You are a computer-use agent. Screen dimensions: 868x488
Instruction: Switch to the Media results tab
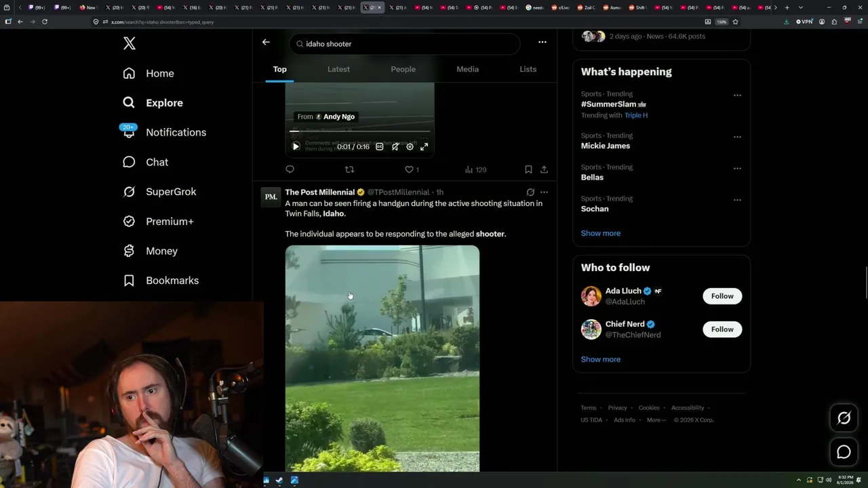click(467, 69)
